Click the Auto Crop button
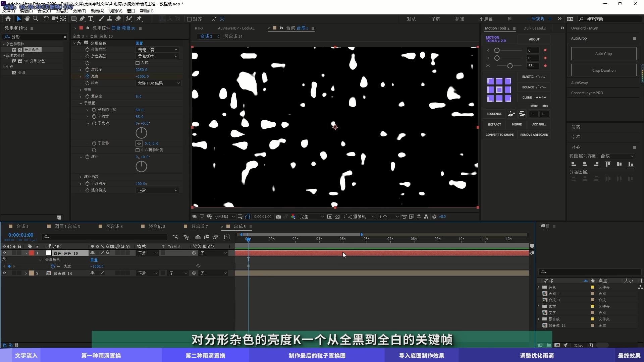 (x=603, y=54)
